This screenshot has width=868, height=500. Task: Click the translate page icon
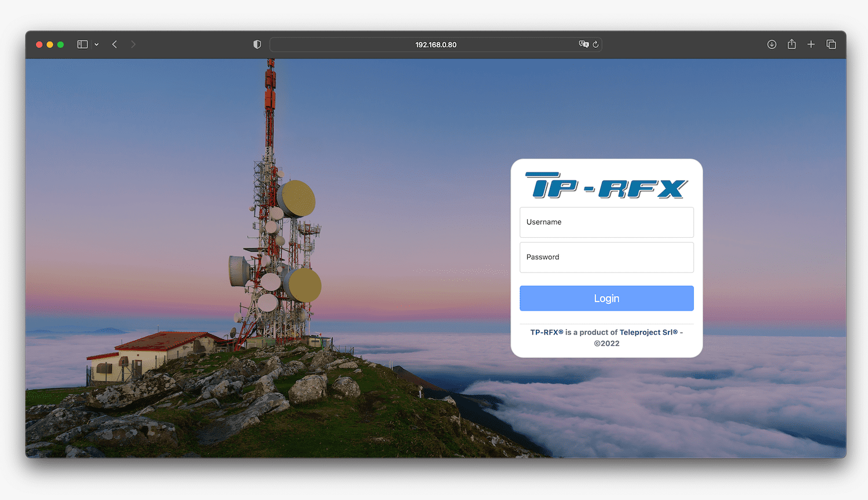(584, 45)
